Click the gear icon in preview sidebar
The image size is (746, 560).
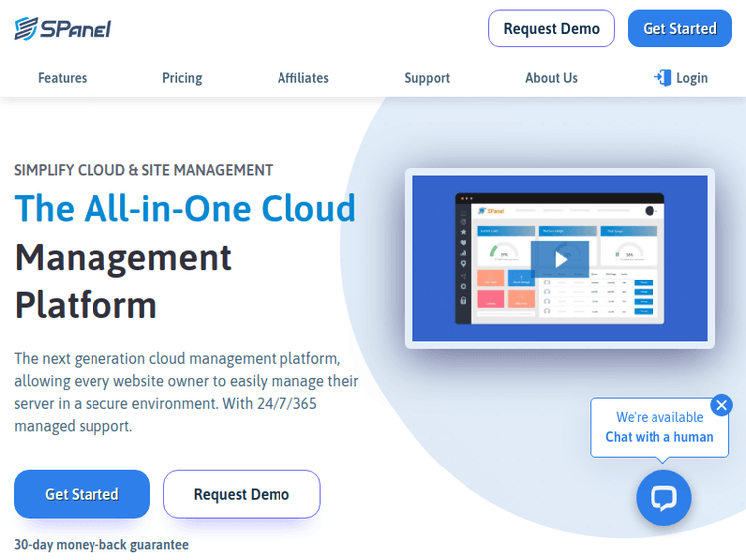(x=463, y=287)
